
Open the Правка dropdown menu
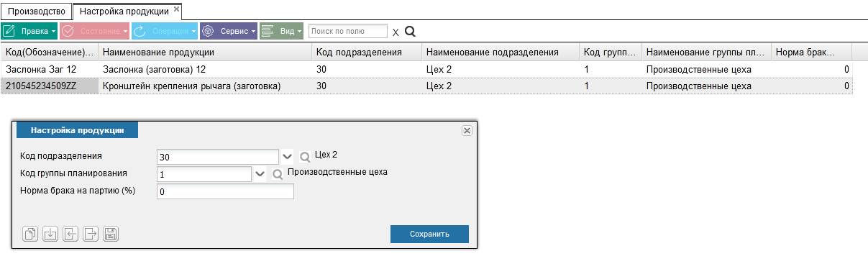click(x=29, y=31)
